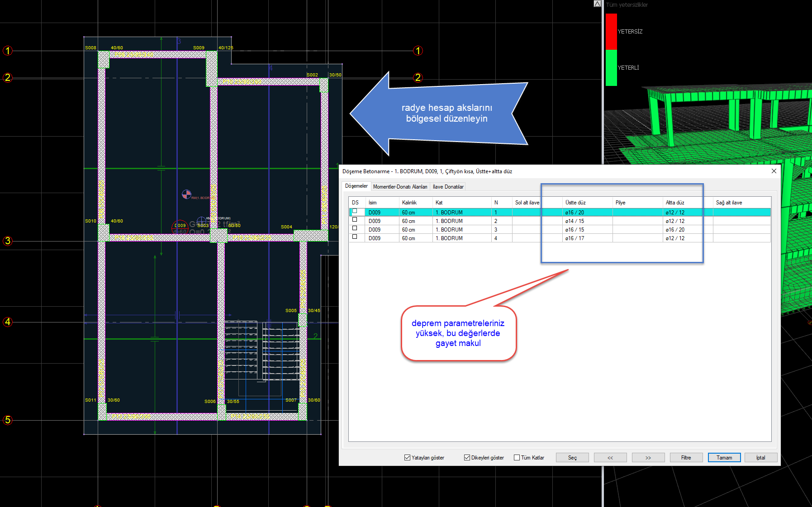Collapse the Tüm yetersizlikler legend panel arrow
This screenshot has height=507, width=812.
[x=597, y=4]
